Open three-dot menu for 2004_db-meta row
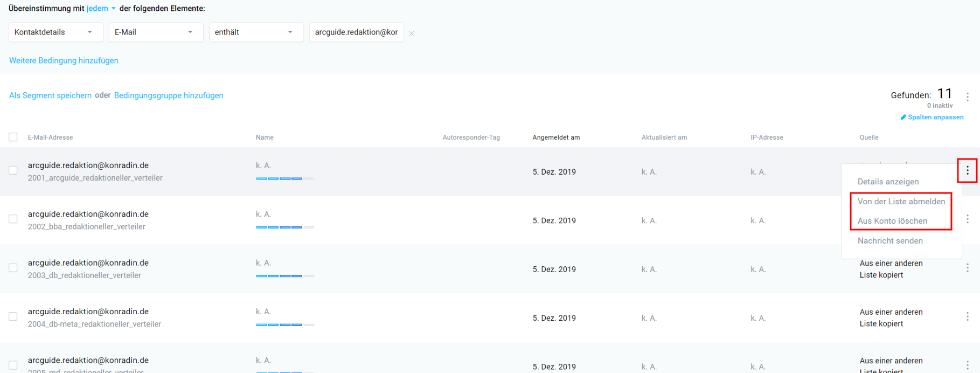 pyautogui.click(x=967, y=317)
